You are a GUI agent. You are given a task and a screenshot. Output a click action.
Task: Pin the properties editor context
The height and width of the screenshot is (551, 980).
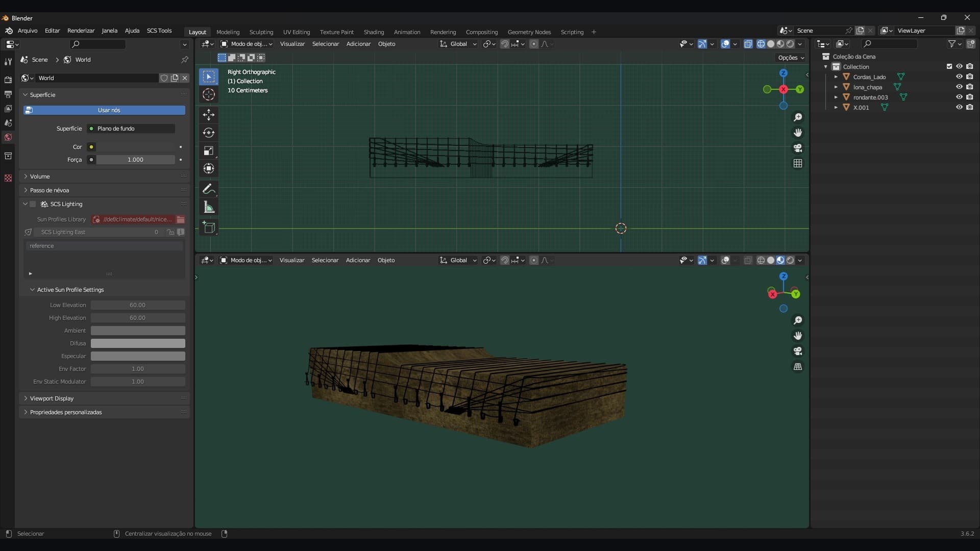click(185, 60)
